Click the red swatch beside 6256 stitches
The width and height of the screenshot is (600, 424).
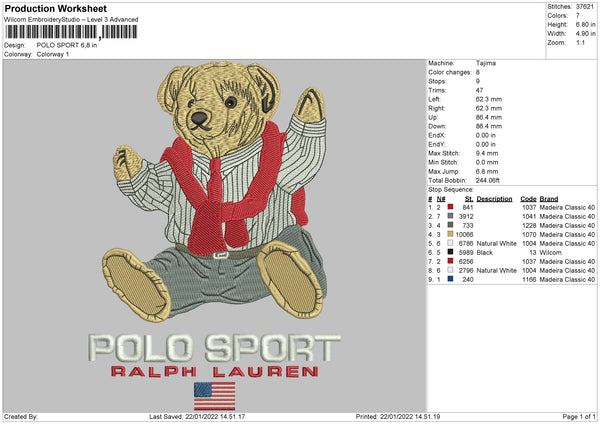[x=450, y=261]
